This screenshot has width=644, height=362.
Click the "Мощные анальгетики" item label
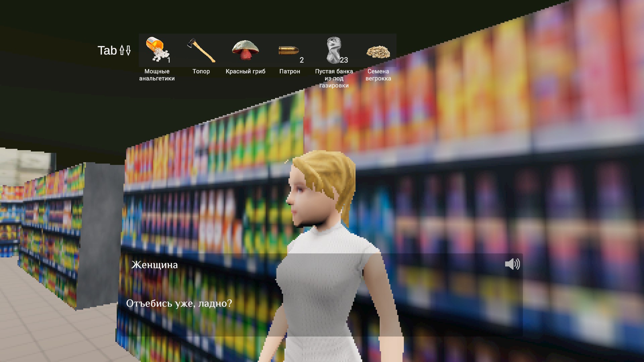[157, 75]
